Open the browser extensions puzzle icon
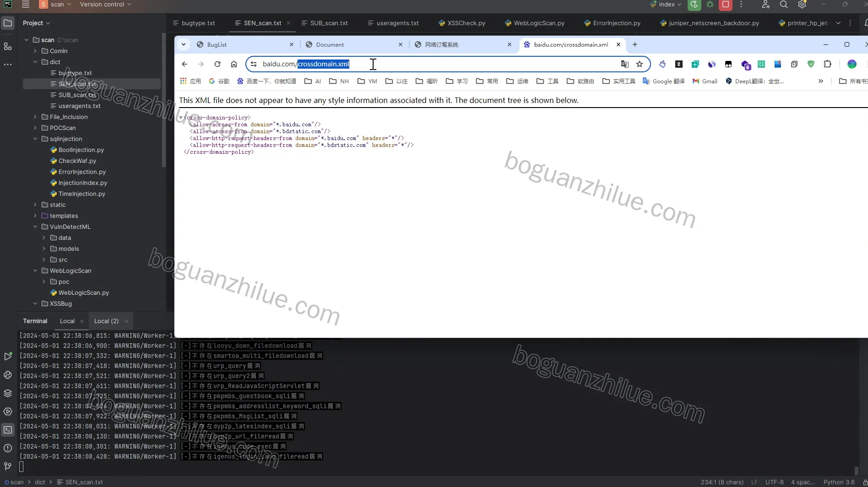Image resolution: width=868 pixels, height=487 pixels. click(827, 64)
